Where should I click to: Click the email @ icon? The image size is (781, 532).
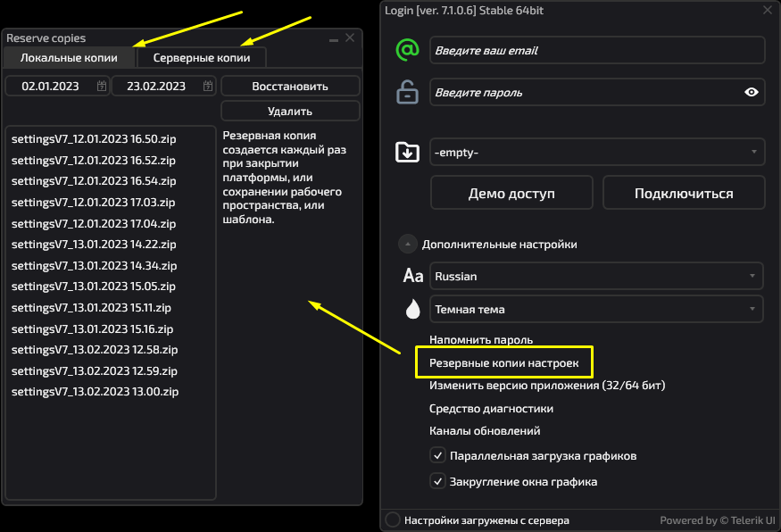409,49
